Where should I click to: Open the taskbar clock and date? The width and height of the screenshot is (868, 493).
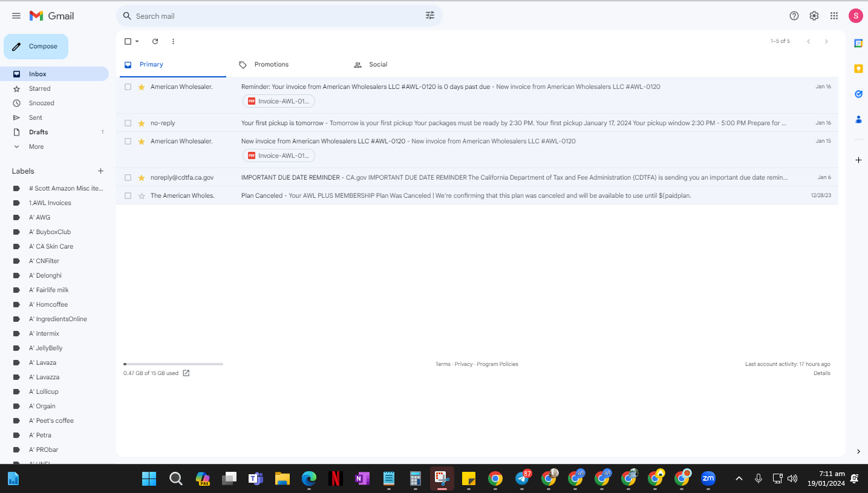[x=826, y=478]
